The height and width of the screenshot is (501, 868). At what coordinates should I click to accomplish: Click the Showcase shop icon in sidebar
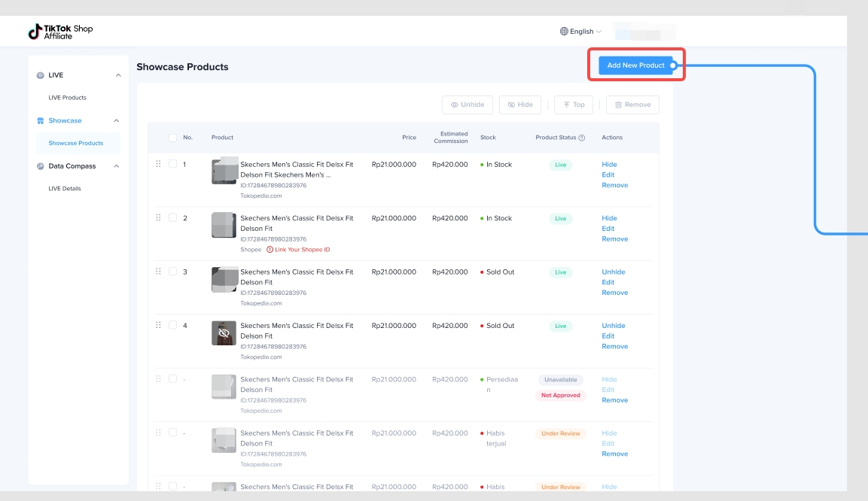pos(41,120)
